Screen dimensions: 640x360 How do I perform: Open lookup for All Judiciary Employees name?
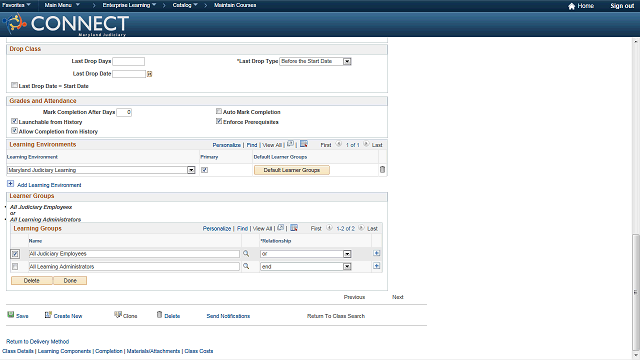(x=246, y=253)
